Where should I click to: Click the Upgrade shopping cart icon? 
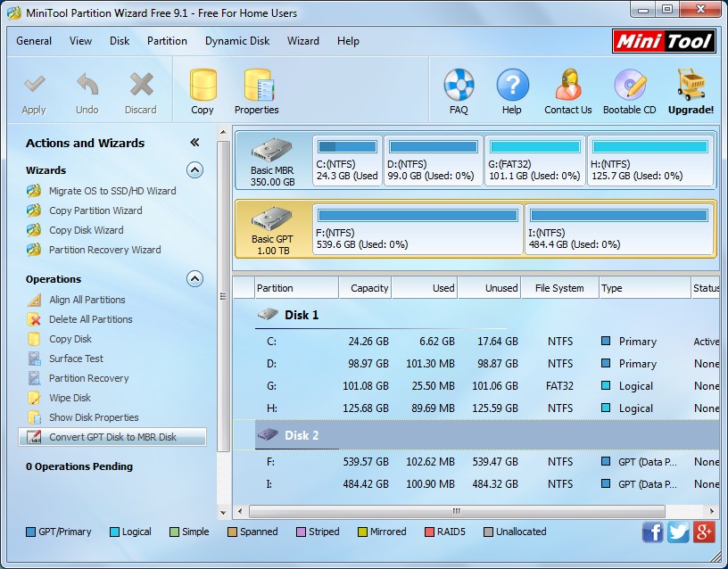pos(691,91)
